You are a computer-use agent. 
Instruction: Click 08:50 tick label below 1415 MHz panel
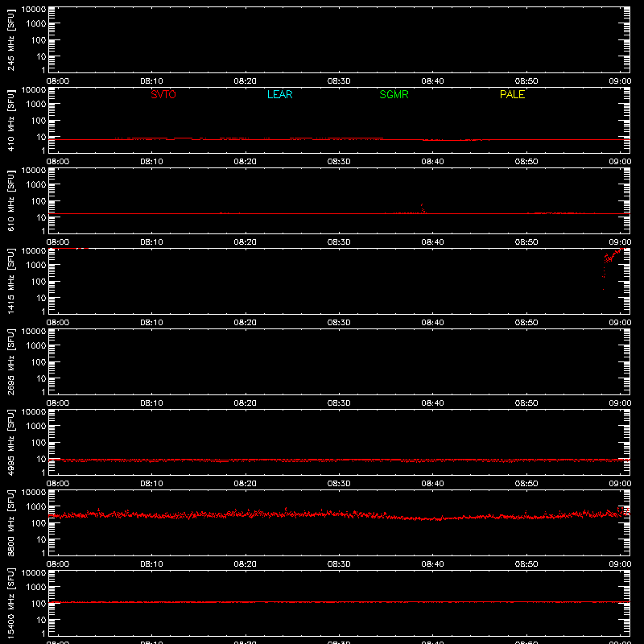click(526, 323)
